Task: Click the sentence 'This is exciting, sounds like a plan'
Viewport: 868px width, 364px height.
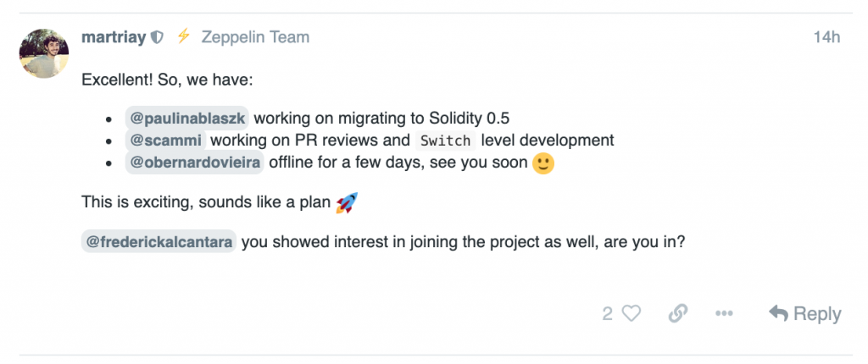Action: click(x=206, y=202)
